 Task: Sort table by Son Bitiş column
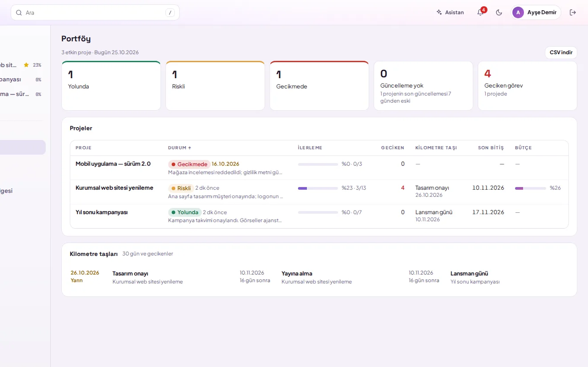click(491, 148)
